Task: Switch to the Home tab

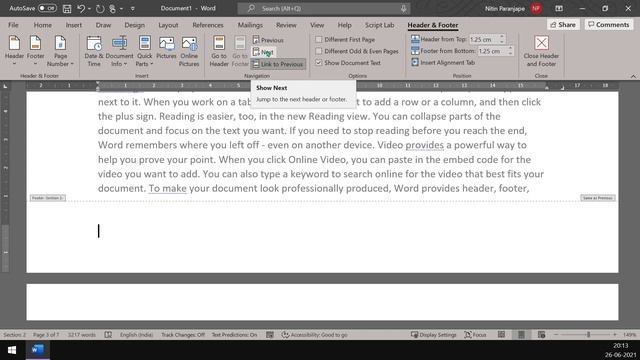Action: pyautogui.click(x=42, y=25)
